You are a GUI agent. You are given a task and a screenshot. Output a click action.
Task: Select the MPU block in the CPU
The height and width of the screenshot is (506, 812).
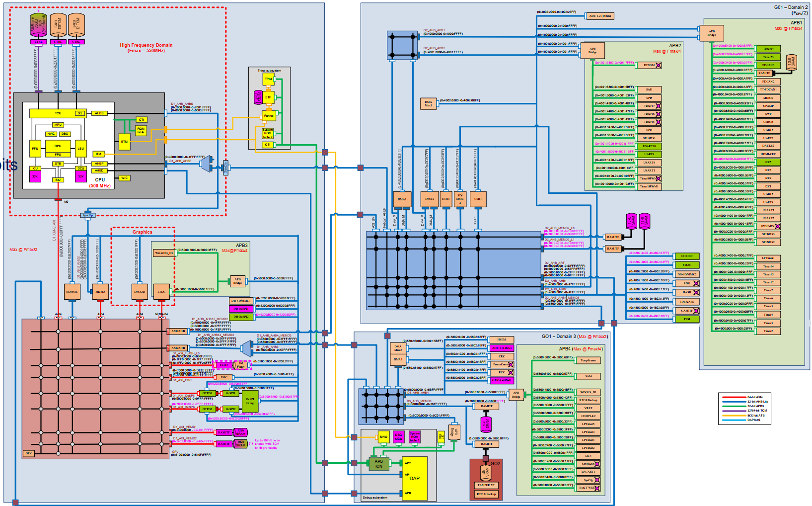click(58, 125)
